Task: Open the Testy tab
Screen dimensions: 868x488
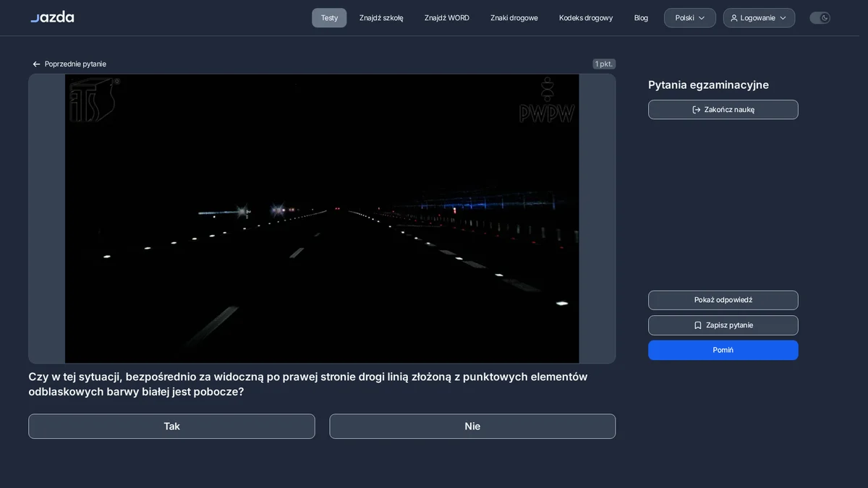Action: tap(329, 18)
